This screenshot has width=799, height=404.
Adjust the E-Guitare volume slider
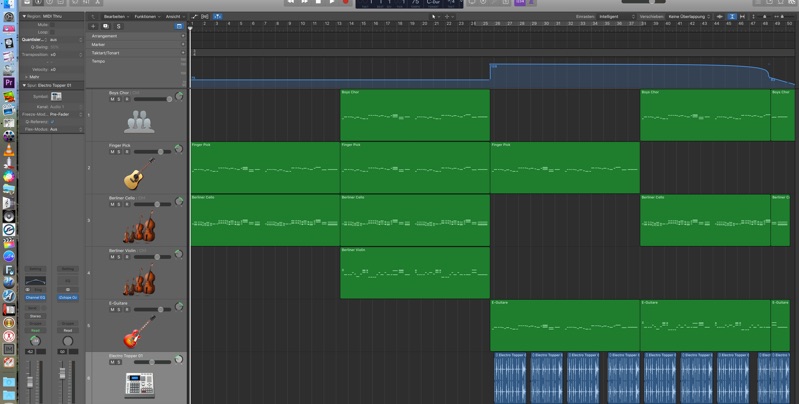click(x=153, y=309)
